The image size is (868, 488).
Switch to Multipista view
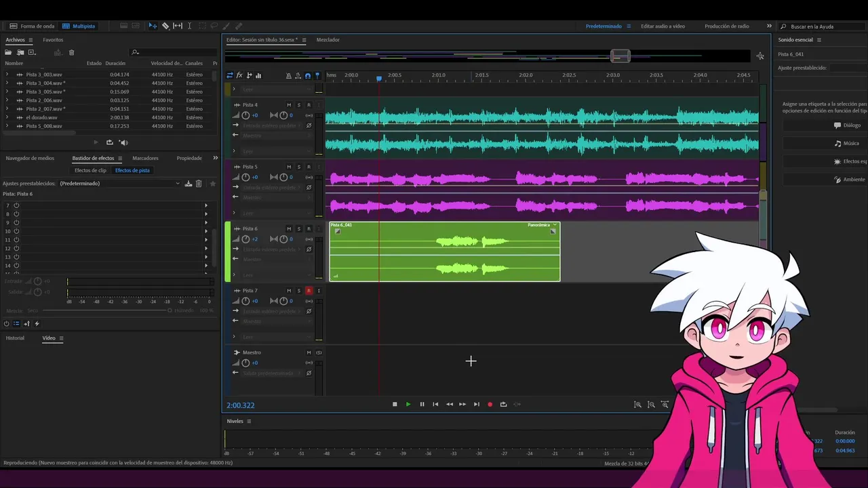pos(79,26)
